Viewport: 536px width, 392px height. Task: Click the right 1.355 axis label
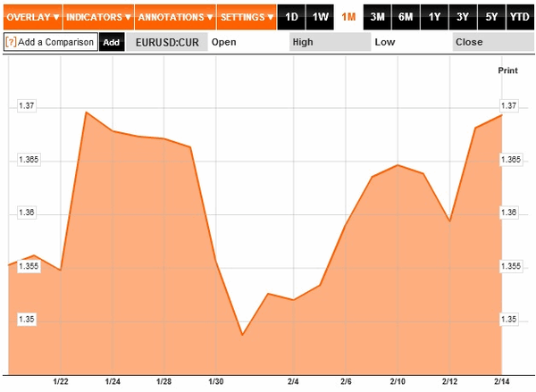point(511,266)
